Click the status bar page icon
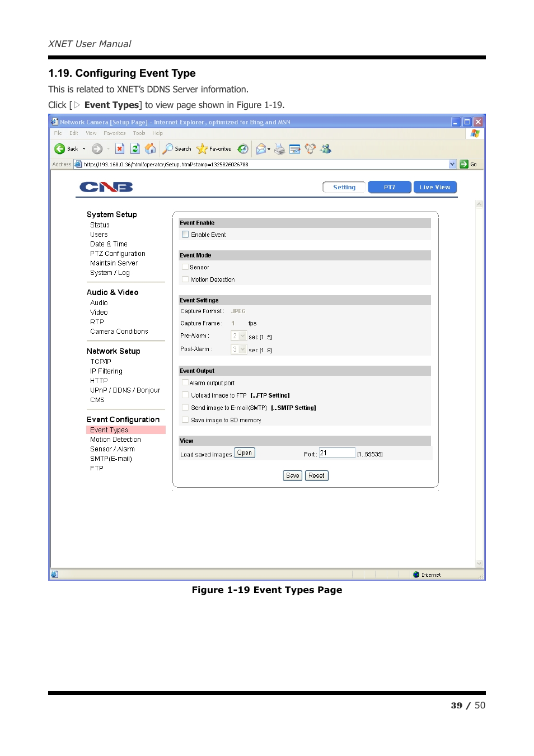 (54, 575)
